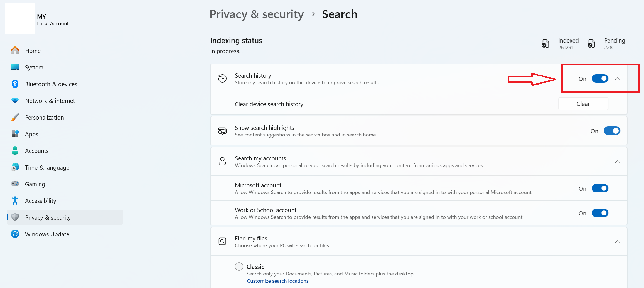Turn off the Search history toggle

click(x=600, y=79)
